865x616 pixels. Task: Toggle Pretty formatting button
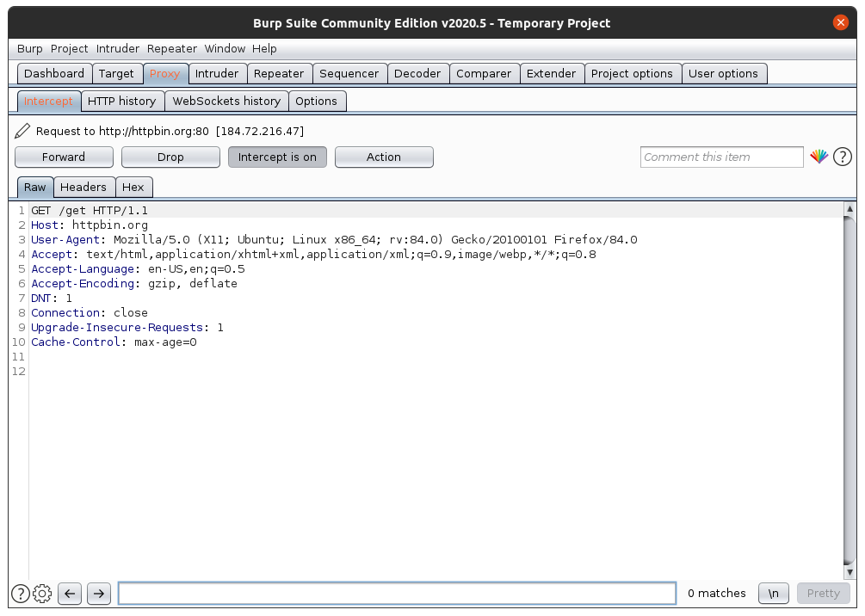pyautogui.click(x=823, y=593)
